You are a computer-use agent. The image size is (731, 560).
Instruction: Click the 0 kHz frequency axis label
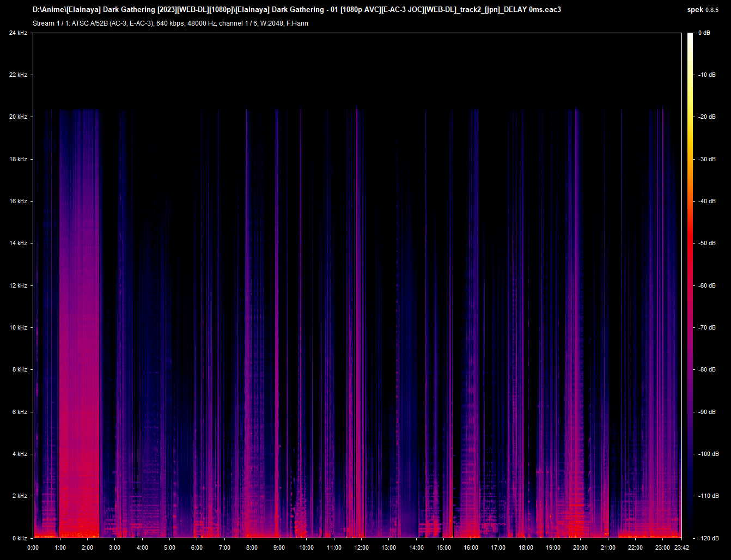pyautogui.click(x=20, y=538)
